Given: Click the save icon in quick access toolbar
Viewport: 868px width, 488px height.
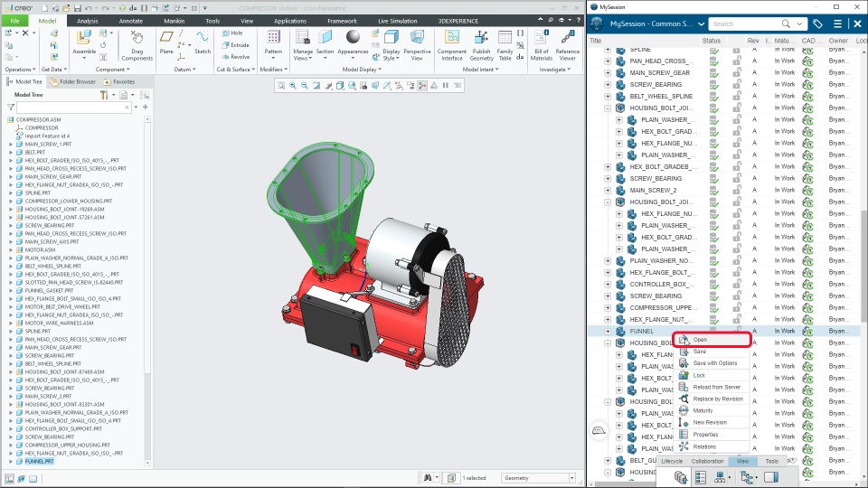Looking at the screenshot, I should click(78, 8).
